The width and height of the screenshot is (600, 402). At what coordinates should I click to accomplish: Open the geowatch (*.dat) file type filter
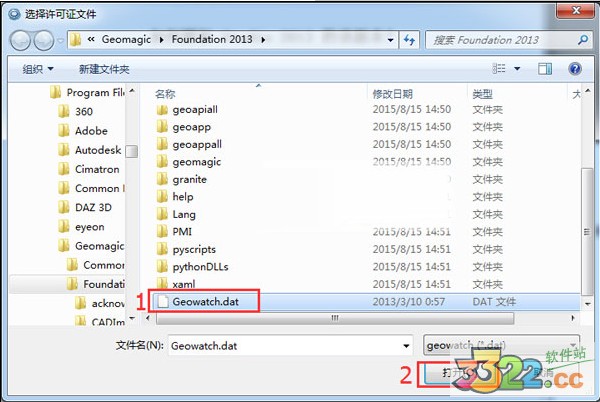501,345
